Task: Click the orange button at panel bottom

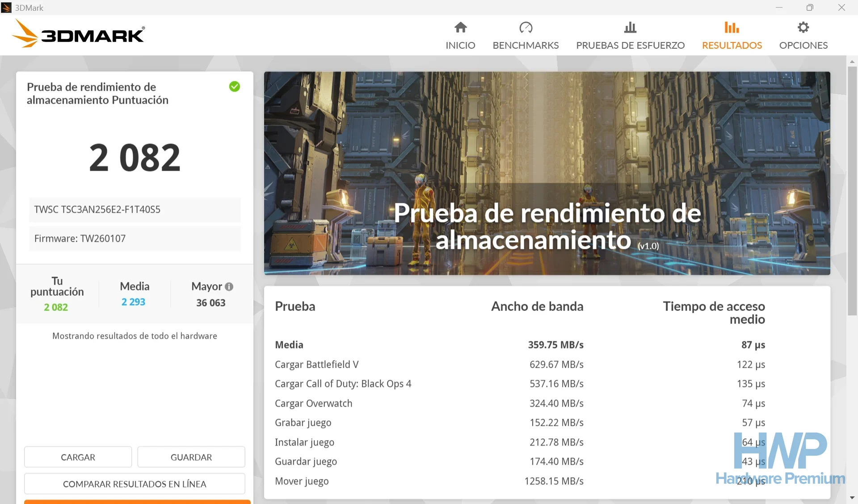Action: tap(137, 502)
